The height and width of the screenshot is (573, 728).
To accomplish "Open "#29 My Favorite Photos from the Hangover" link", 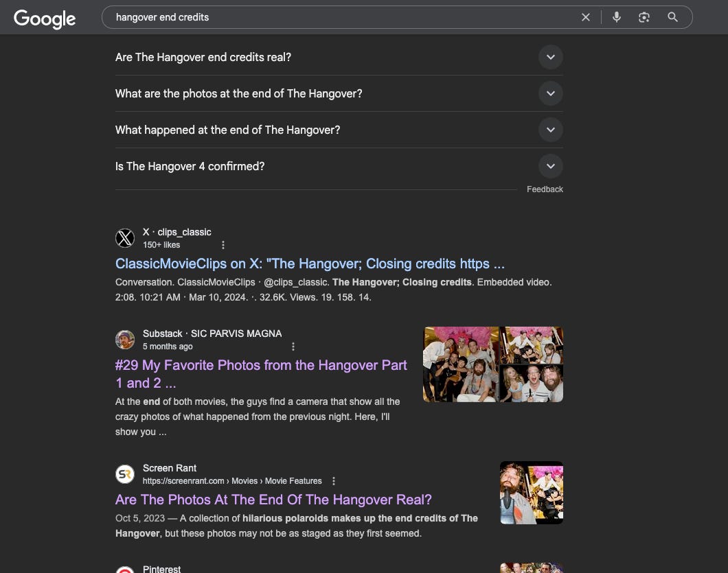I will click(261, 374).
